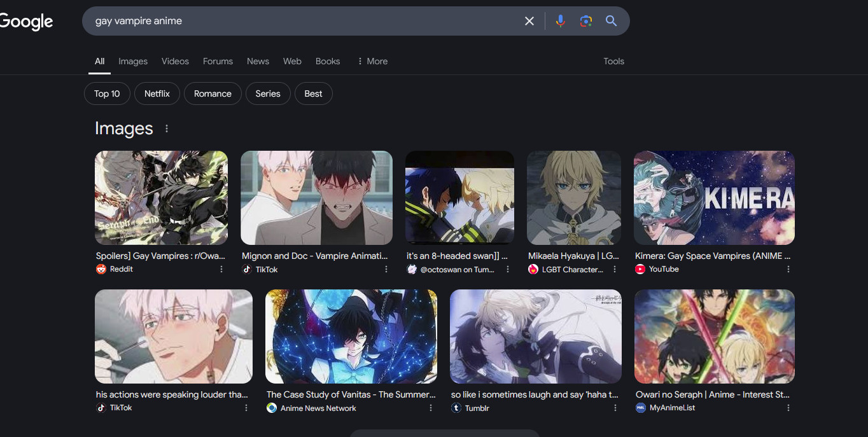Click TikTok icon under 'his actions' result
Screen dimensions: 868x437
tap(101, 408)
